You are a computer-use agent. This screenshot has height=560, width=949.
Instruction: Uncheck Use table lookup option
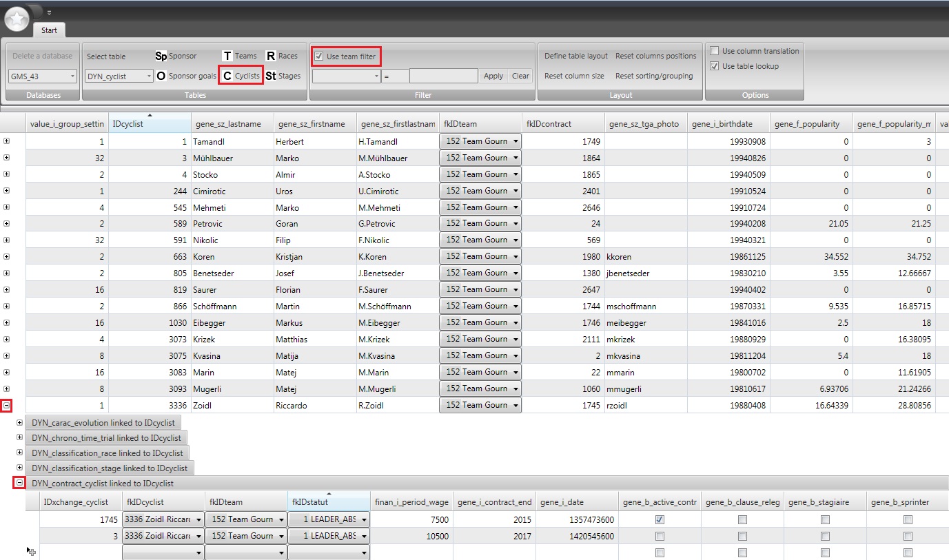715,66
